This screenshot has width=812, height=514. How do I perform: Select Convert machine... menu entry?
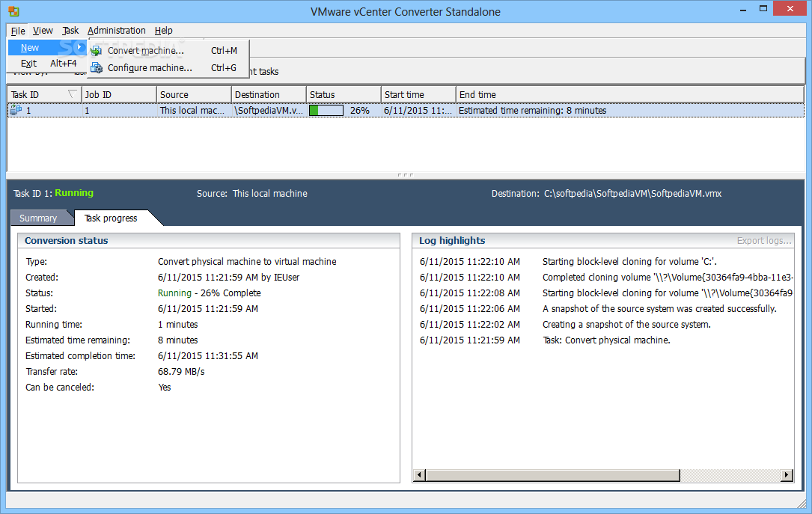pyautogui.click(x=168, y=51)
